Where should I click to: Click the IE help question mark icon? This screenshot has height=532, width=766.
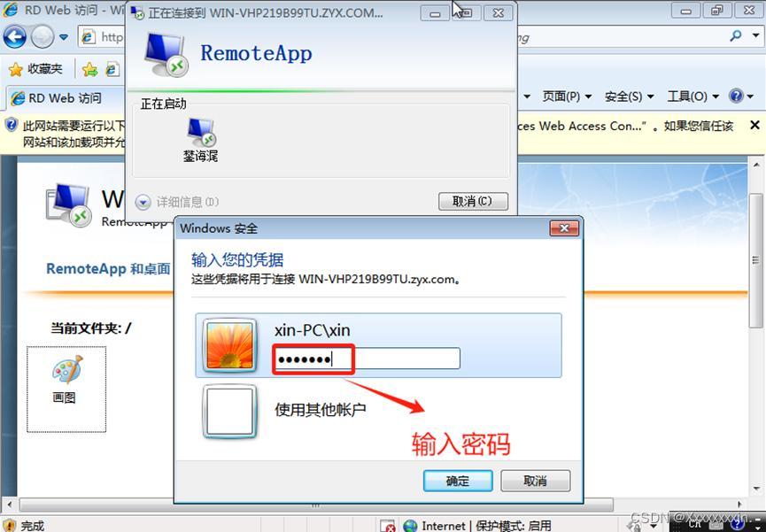736,96
